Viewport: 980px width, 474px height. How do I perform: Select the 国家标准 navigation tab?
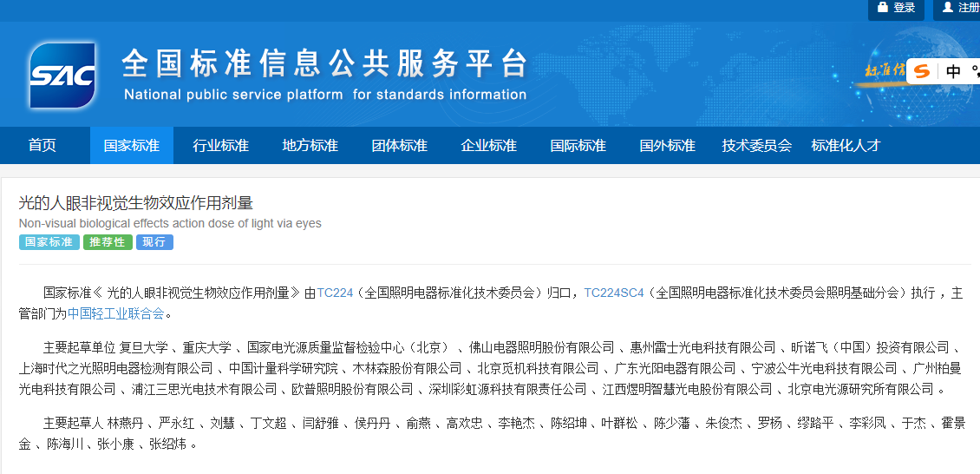coord(132,145)
